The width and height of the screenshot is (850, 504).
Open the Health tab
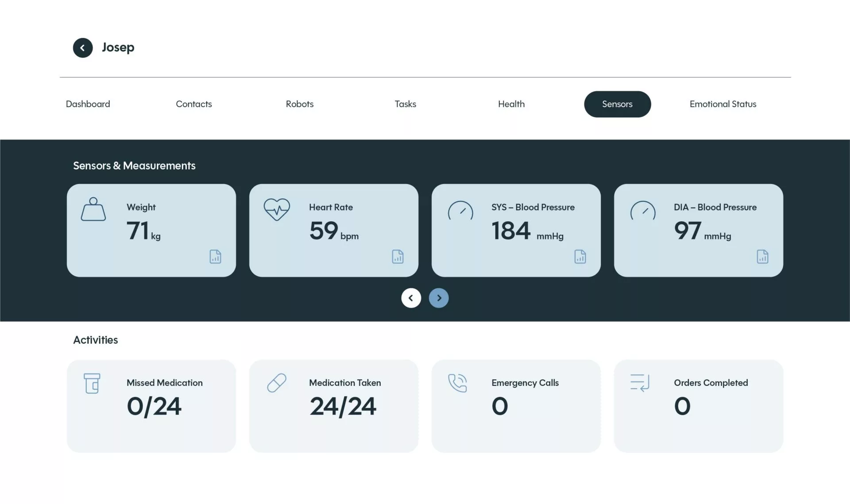[511, 104]
